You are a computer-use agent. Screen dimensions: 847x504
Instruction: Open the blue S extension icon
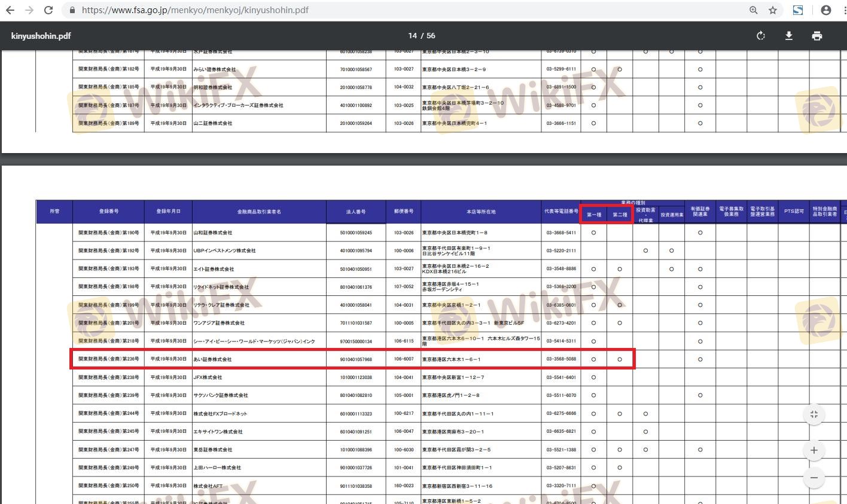[x=798, y=10]
